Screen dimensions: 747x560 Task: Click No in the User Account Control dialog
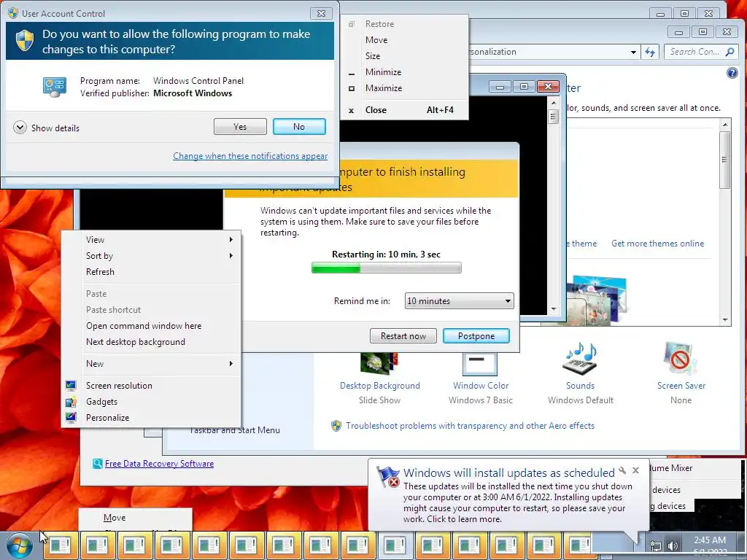299,127
